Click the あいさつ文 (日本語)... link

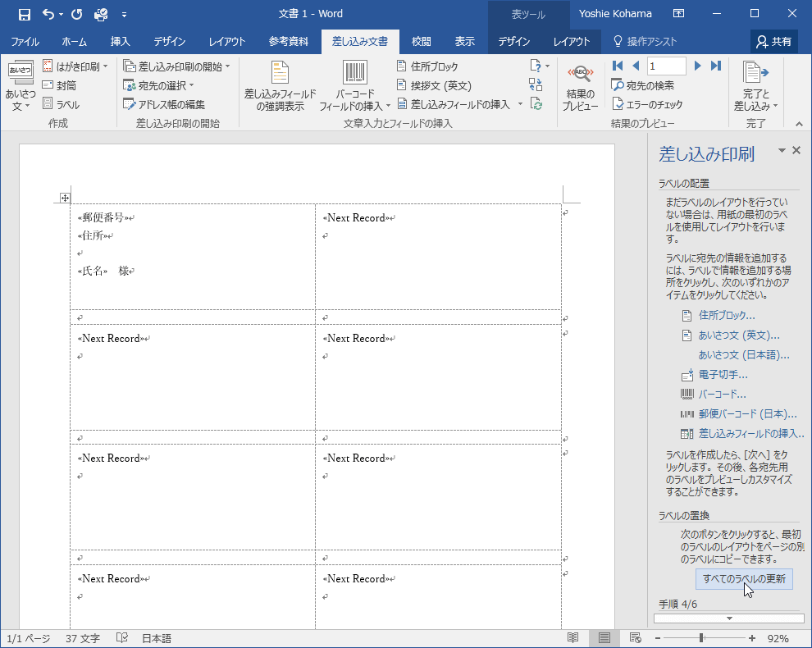click(744, 355)
